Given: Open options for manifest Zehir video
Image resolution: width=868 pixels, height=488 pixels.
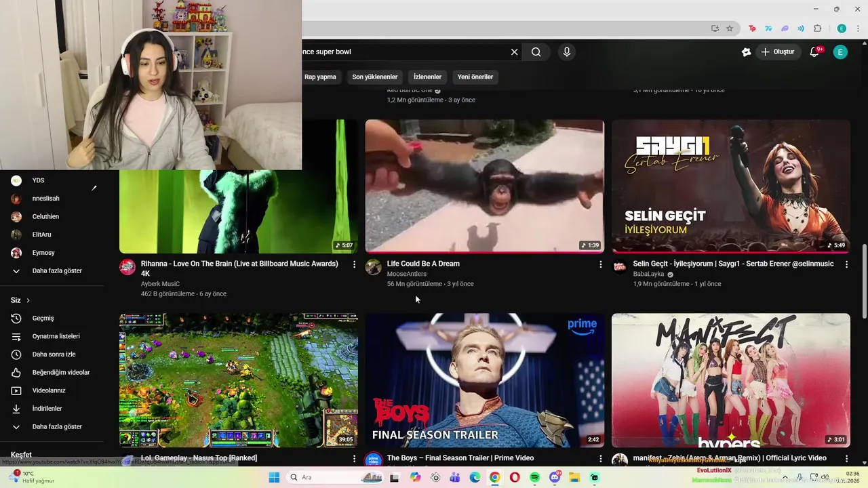Looking at the screenshot, I should pyautogui.click(x=846, y=459).
